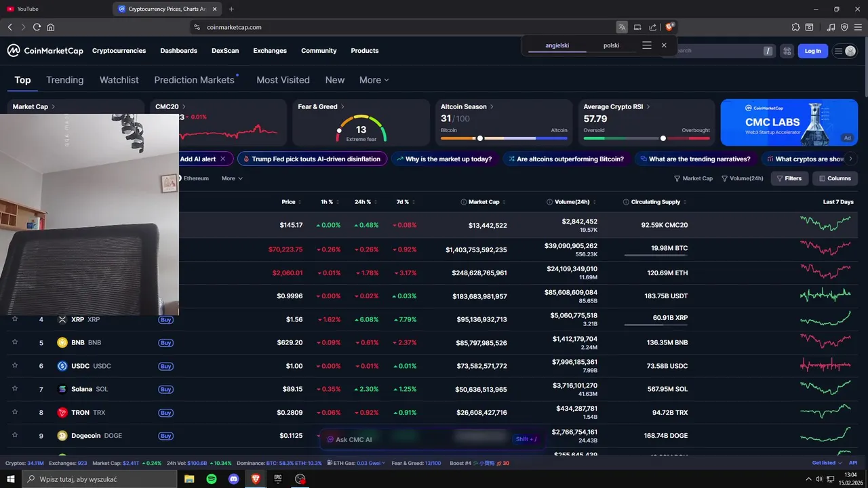Switch to the Trending tab
The height and width of the screenshot is (488, 868).
point(65,80)
